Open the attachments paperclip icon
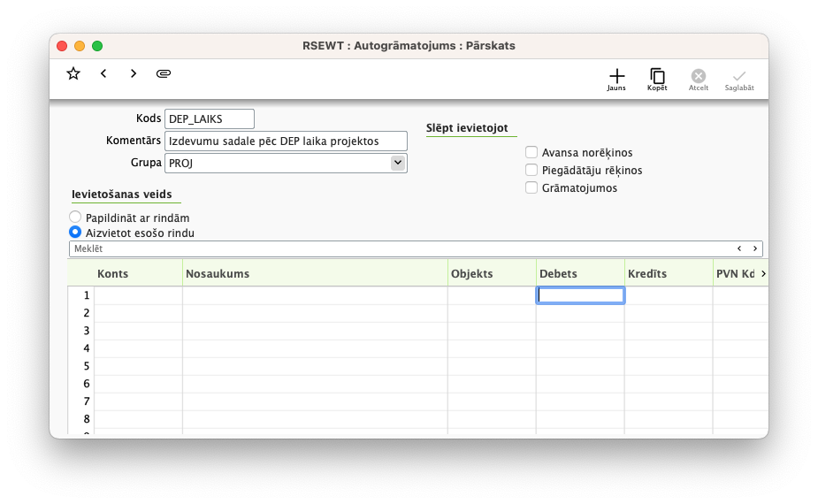 tap(164, 73)
